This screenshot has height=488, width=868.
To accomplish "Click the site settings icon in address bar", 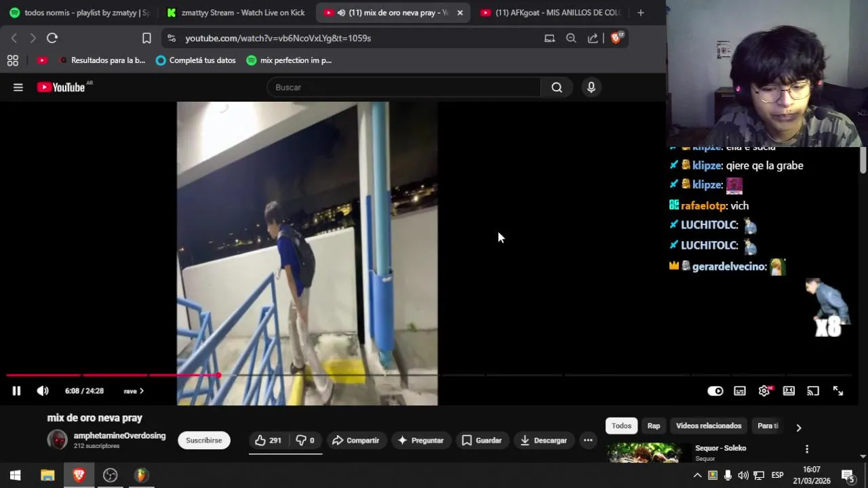I will 171,39.
